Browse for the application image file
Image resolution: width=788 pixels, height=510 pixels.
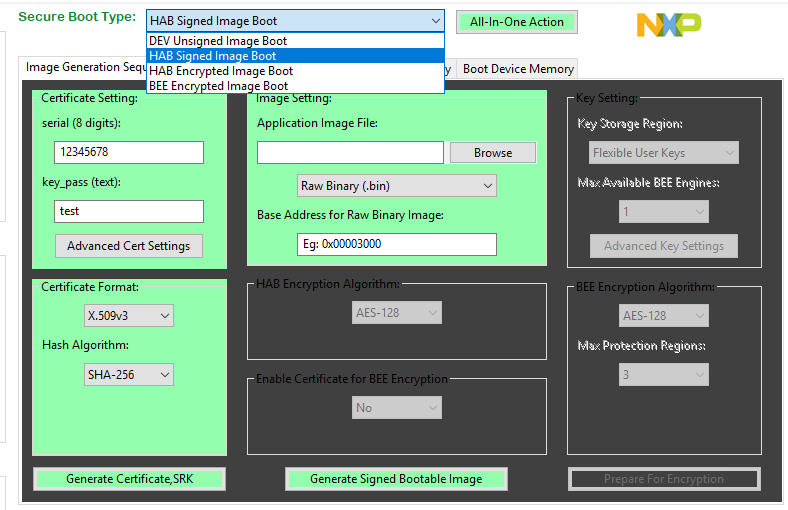pyautogui.click(x=493, y=153)
